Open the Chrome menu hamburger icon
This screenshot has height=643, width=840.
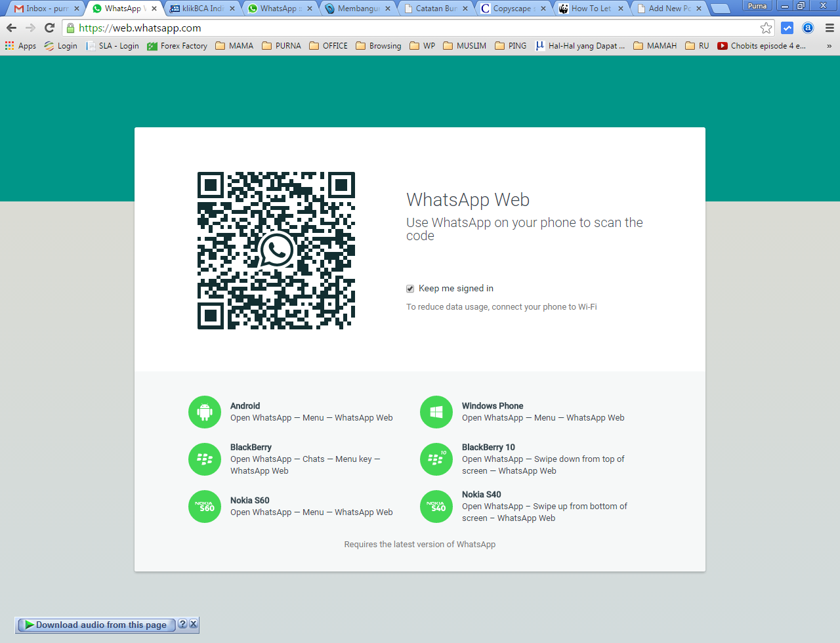point(829,28)
